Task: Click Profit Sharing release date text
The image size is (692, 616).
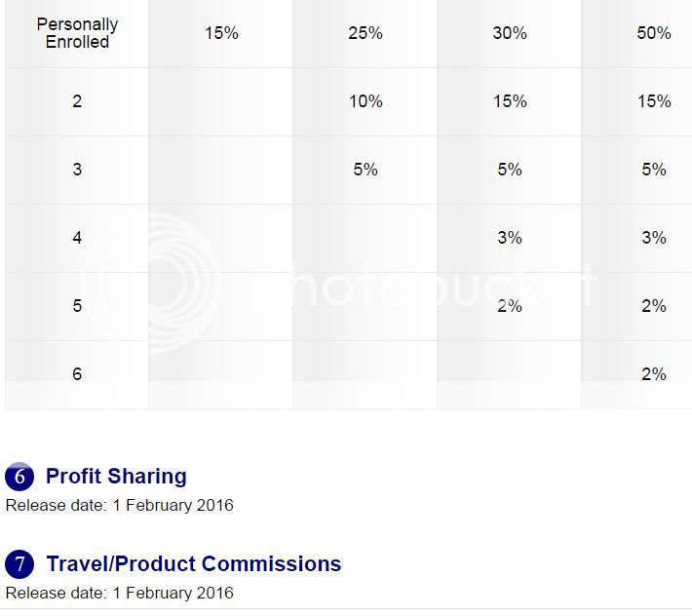Action: coord(120,505)
